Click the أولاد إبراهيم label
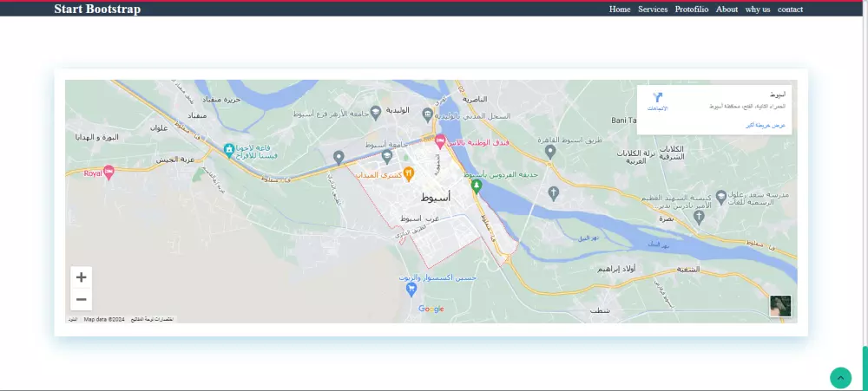The height and width of the screenshot is (391, 868). (x=616, y=269)
